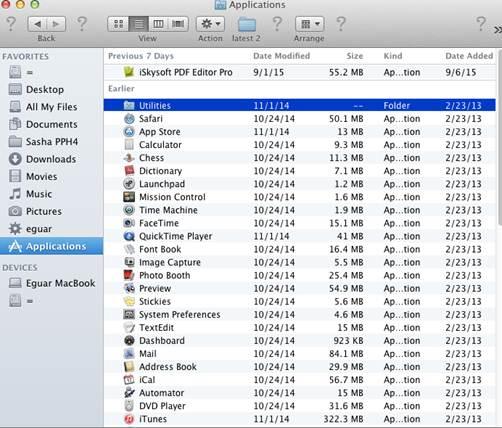Screen dimensions: 502x428
Task: Click Dashboard size value 923 KB
Action: 348,341
